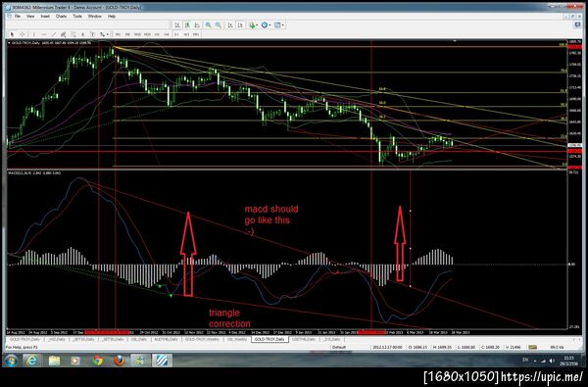Open the arrows drawing tool
This screenshot has width=588, height=387.
pos(102,34)
